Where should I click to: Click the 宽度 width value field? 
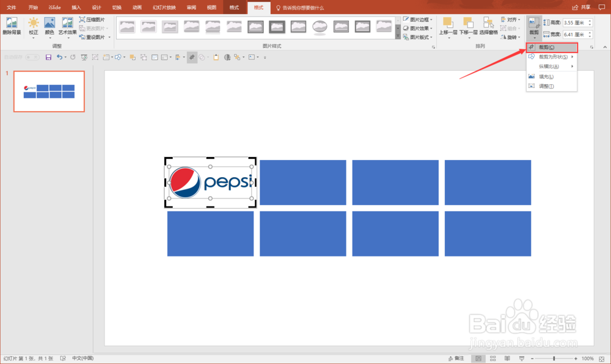(x=575, y=35)
